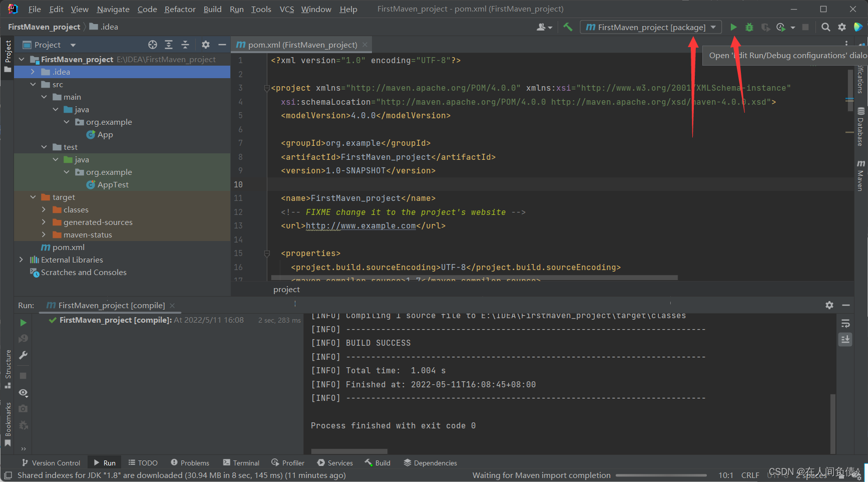The image size is (868, 482).
Task: Open IDE settings with the top-right gear
Action: pos(842,27)
